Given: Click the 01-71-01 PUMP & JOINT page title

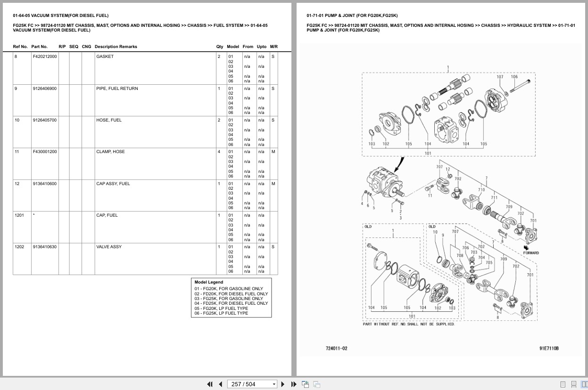Looking at the screenshot, I should point(352,16).
